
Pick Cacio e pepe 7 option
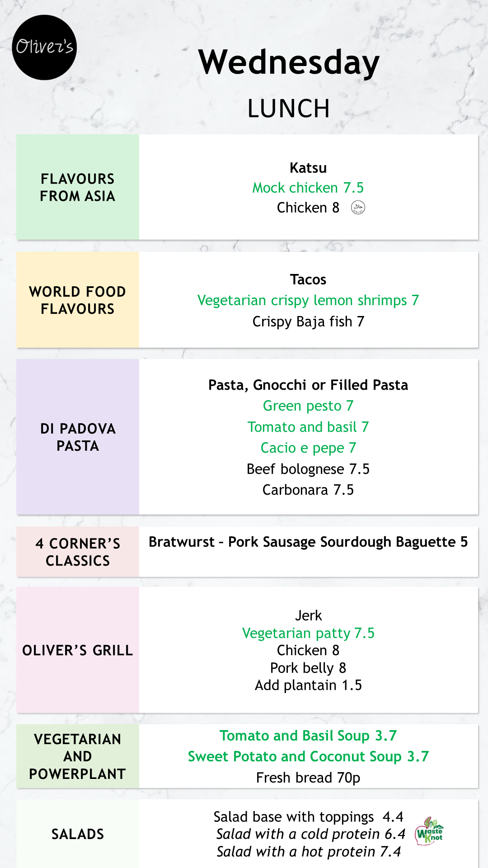tap(308, 448)
